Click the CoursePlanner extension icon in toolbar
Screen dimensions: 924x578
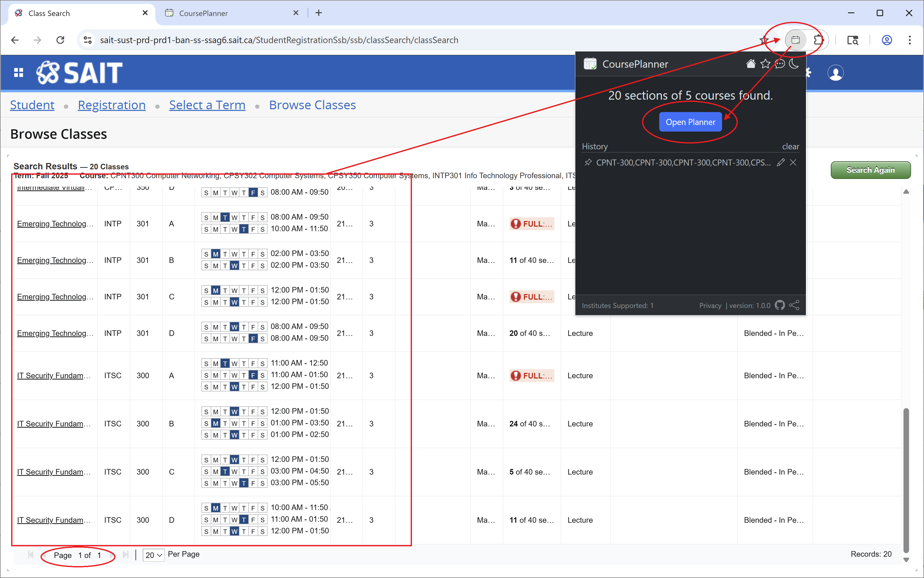(796, 40)
